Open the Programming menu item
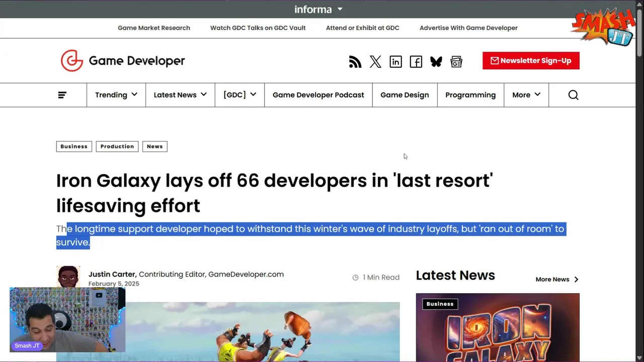The image size is (644, 362). [470, 95]
